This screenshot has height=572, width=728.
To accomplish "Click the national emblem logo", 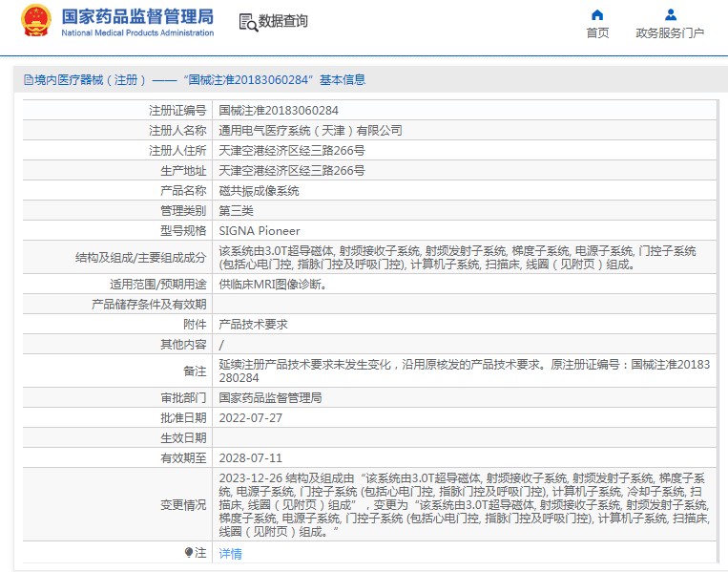I will 36,21.
